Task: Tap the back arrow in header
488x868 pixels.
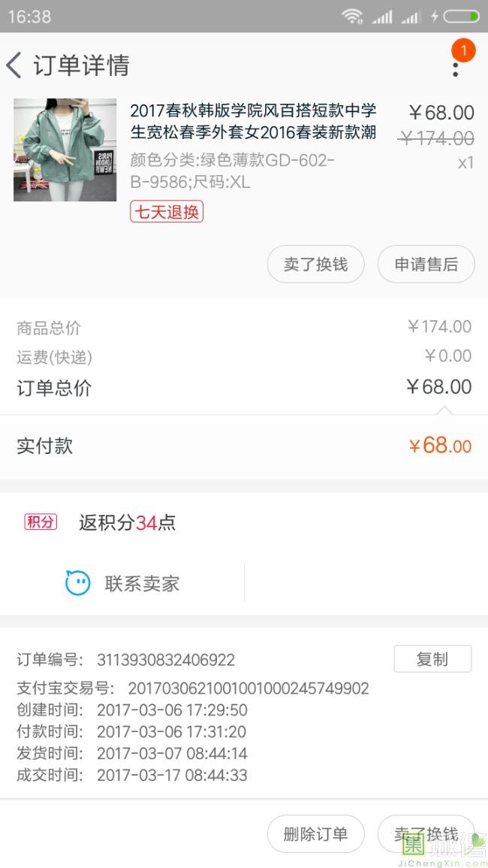Action: coord(14,65)
